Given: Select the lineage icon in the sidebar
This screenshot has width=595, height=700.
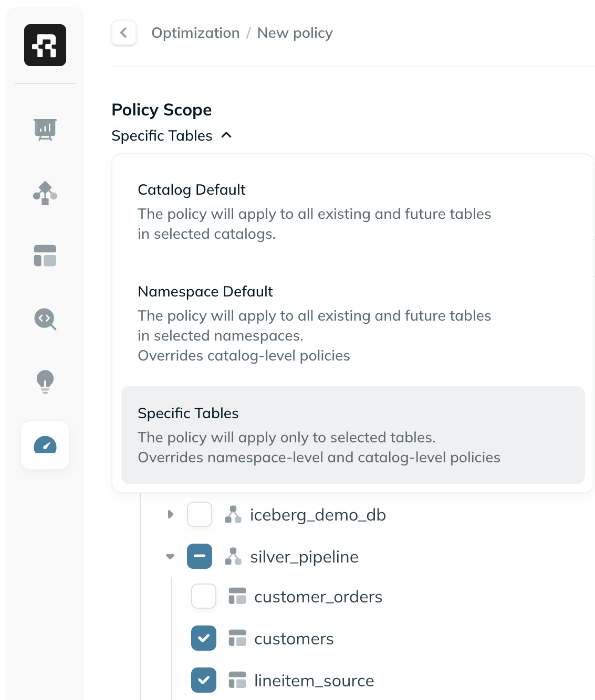Looking at the screenshot, I should (x=45, y=193).
